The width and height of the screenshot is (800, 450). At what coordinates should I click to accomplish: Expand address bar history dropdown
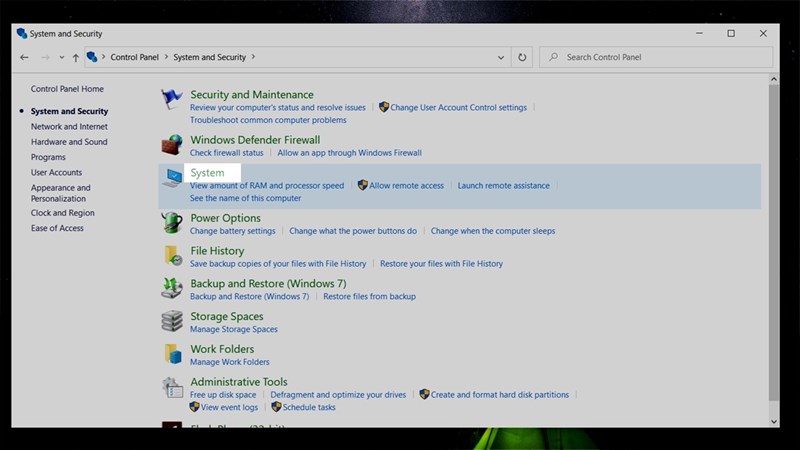click(501, 57)
